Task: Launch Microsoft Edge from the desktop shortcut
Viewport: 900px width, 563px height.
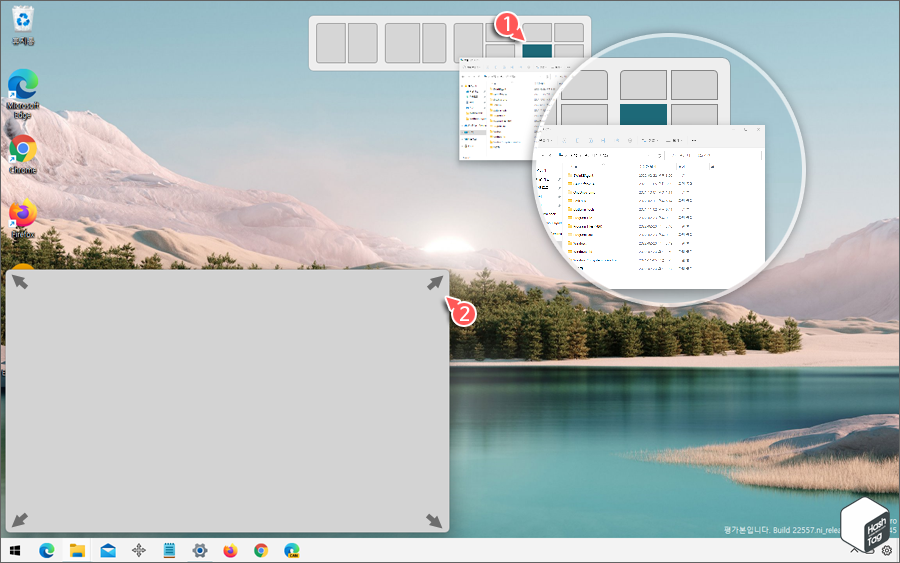Action: click(x=23, y=94)
